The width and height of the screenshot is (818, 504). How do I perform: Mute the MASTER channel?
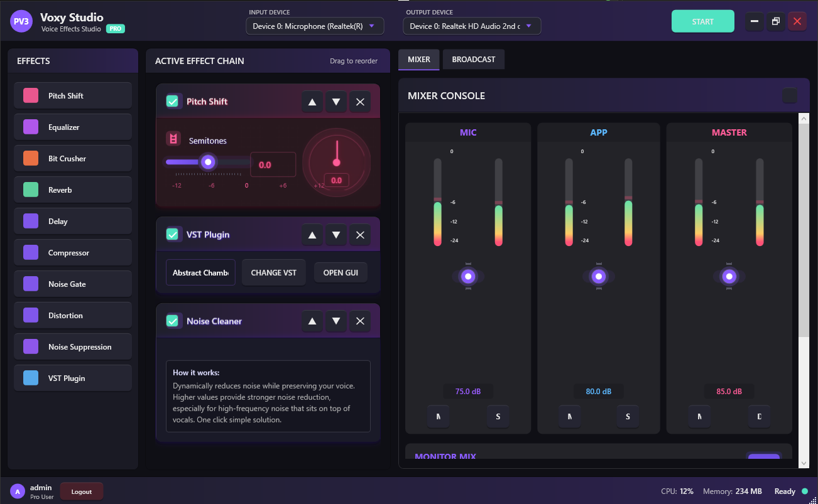coord(699,417)
